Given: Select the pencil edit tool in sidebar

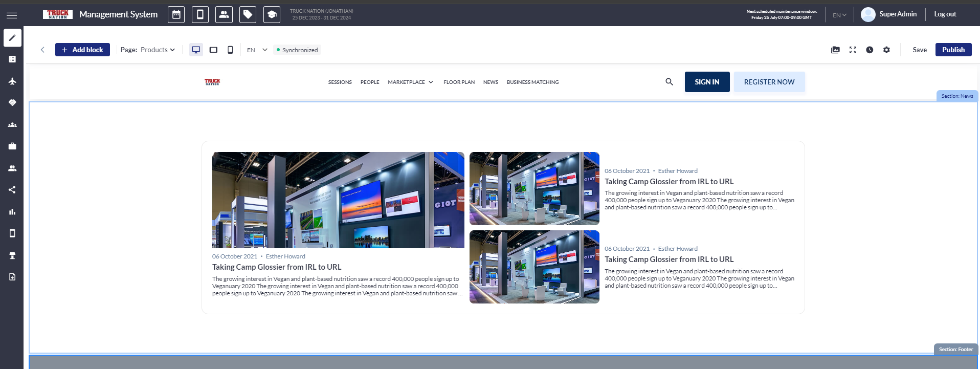Looking at the screenshot, I should [12, 38].
